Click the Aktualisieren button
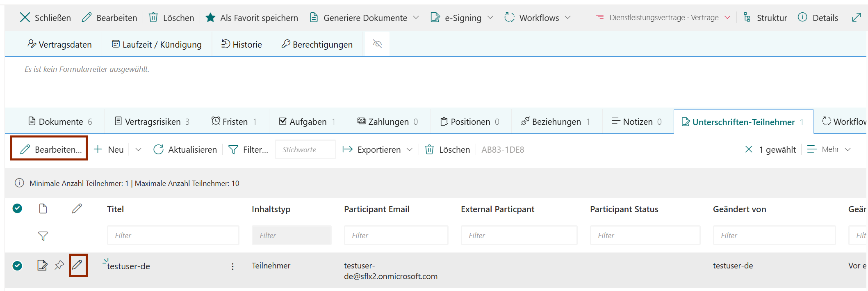868x291 pixels. coord(185,150)
